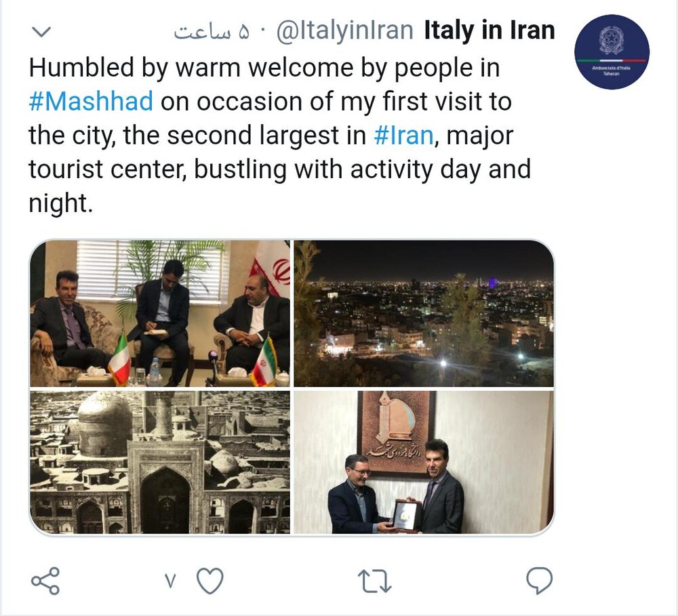Open the plaque presentation photo
Viewport: 678px width, 616px height.
click(x=424, y=462)
